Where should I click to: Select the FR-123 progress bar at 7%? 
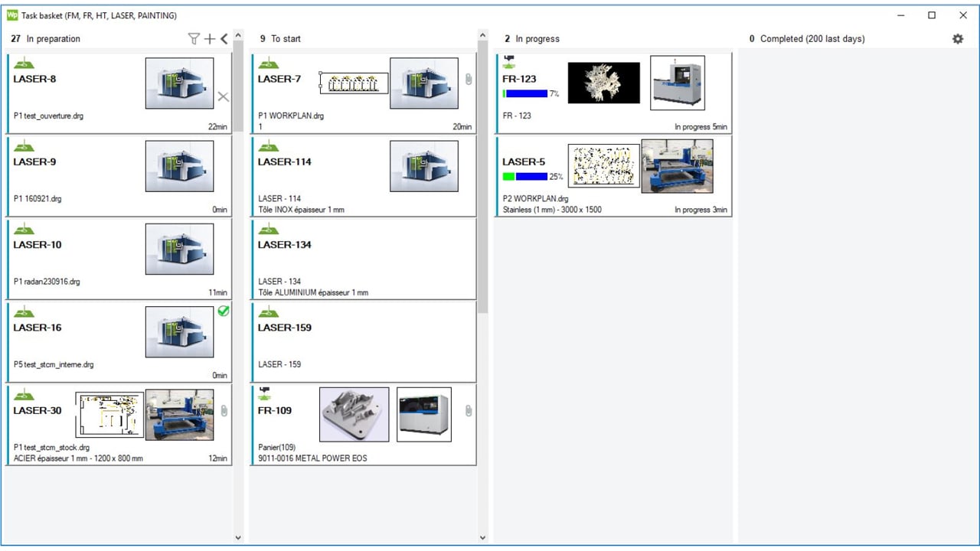click(x=525, y=94)
